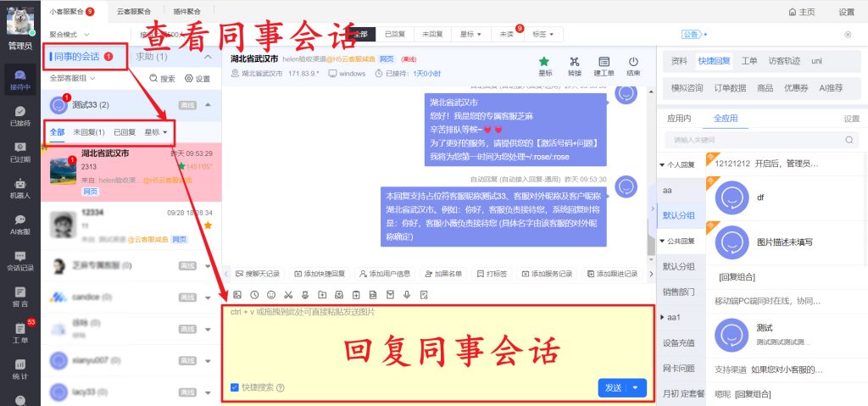Collapse the 公共回复 tree group
868x406 pixels.
click(x=661, y=241)
